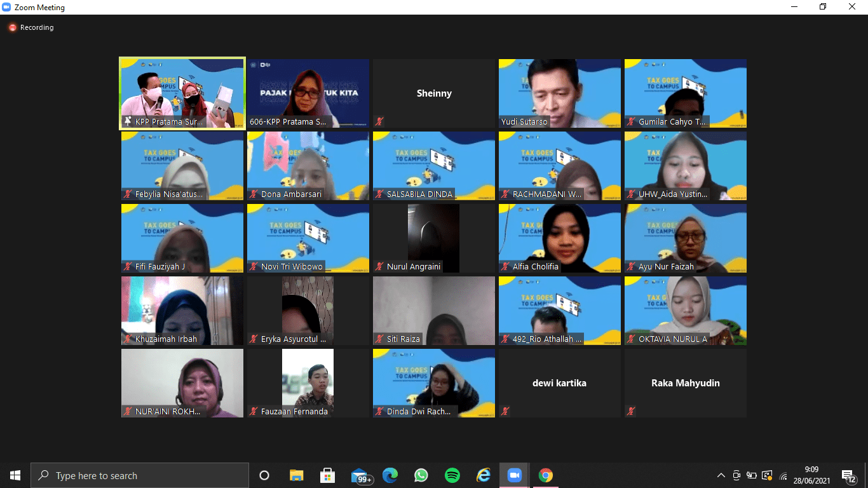This screenshot has width=868, height=488.
Task: Launch Spotify from the taskbar
Action: pos(452,475)
